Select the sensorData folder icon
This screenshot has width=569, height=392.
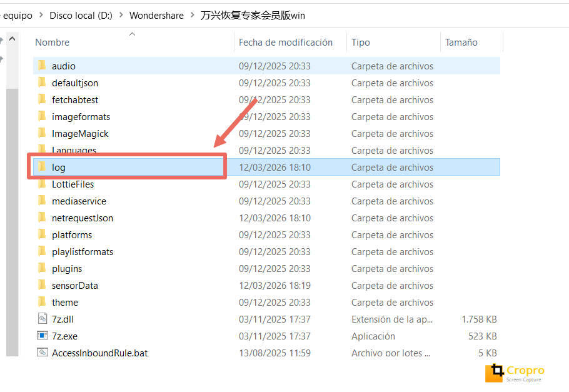point(42,285)
